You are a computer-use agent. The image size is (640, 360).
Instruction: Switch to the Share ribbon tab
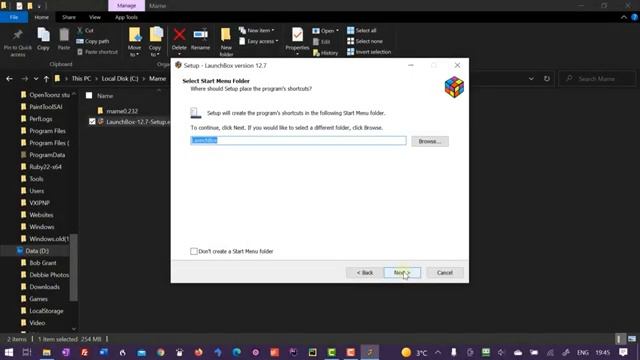coord(69,17)
